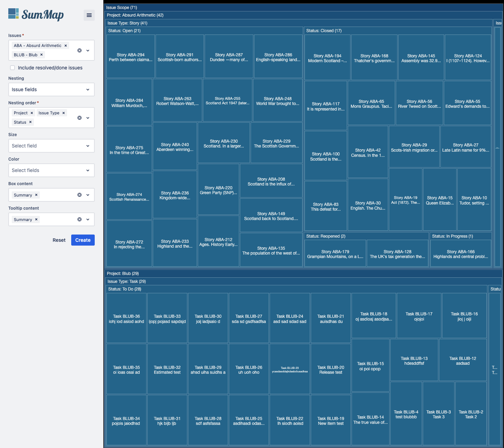504x448 pixels.
Task: Open Task BLUB-4 test blubbb box
Action: [x=406, y=414]
